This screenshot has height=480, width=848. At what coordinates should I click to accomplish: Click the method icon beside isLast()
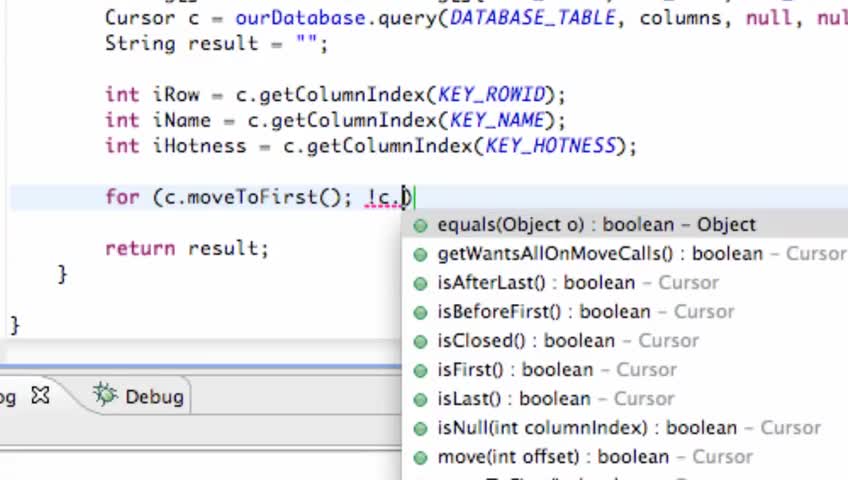(420, 399)
